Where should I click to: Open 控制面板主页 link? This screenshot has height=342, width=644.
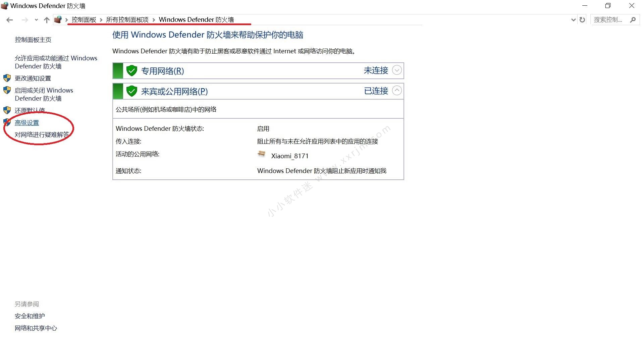coord(33,40)
